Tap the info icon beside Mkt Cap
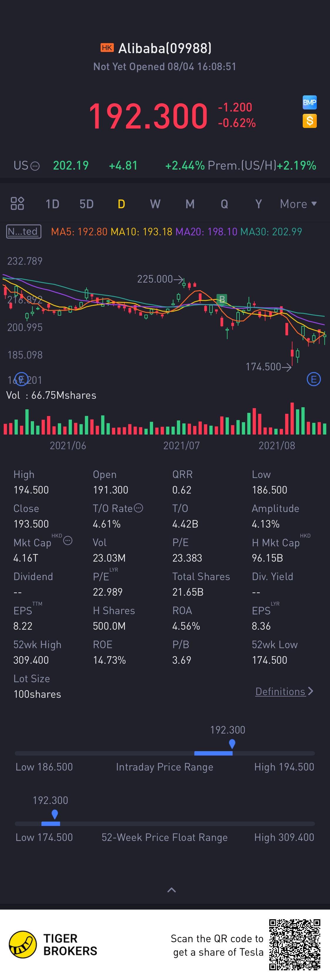This screenshot has width=330, height=980. 68,540
